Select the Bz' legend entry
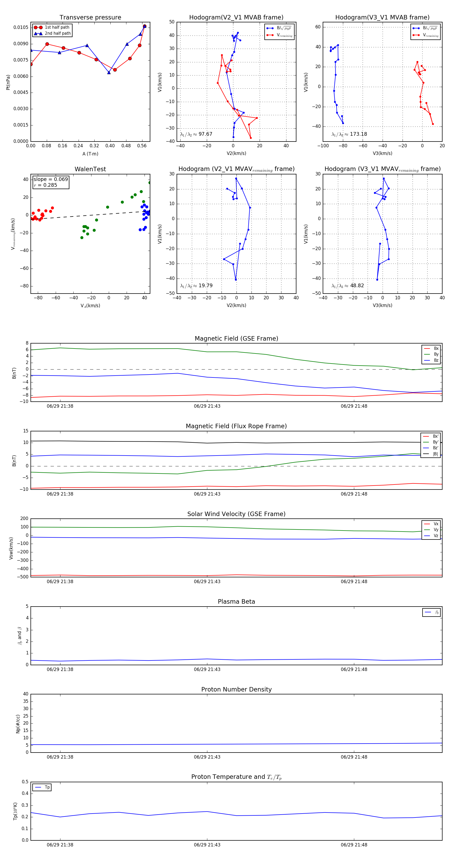Screen dimensions: 473x868 coord(431,448)
